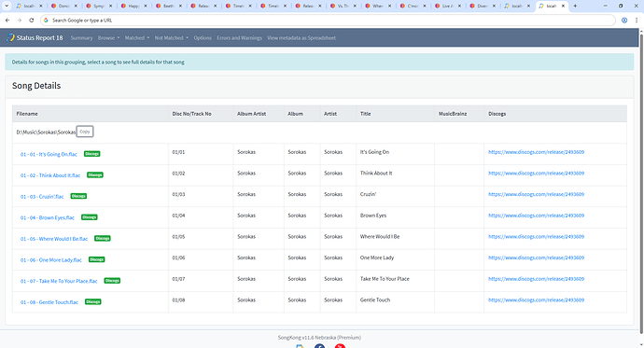Viewport: 644px width, 348px height.
Task: Click the Discogs badge for One More Lady
Action: 96,259
